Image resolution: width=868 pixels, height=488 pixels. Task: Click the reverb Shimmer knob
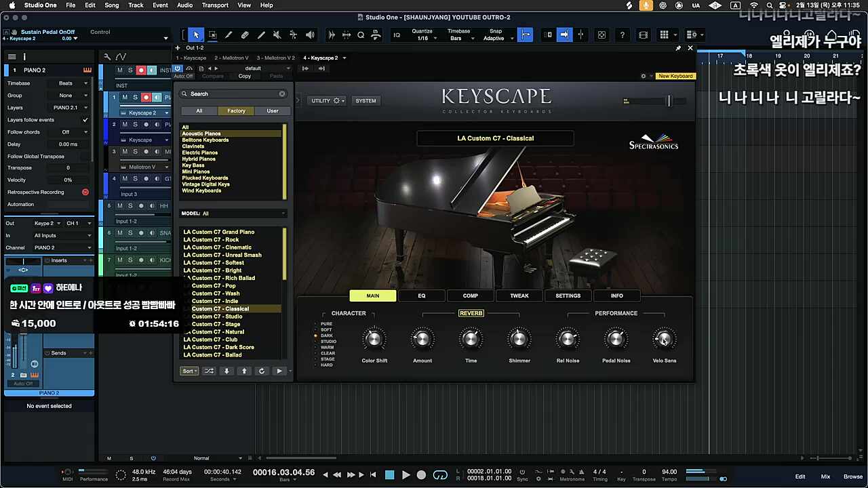[519, 339]
